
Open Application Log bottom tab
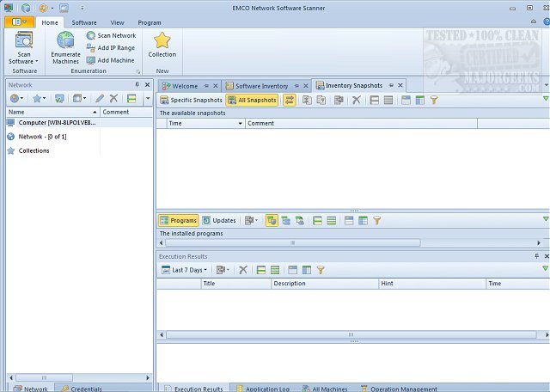[x=262, y=389]
